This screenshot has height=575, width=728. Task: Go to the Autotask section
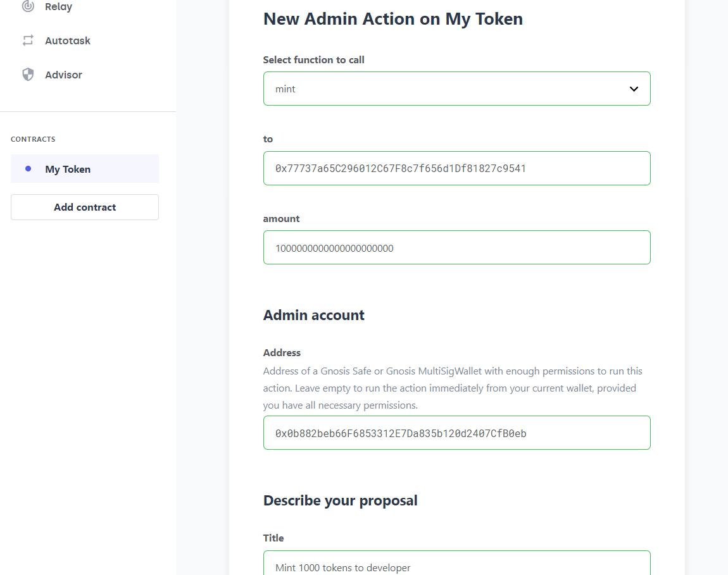point(67,40)
